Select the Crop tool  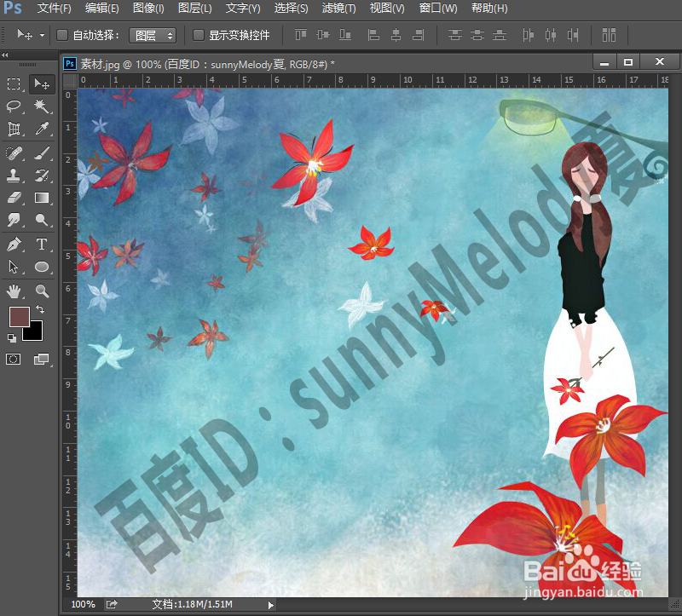(x=14, y=129)
